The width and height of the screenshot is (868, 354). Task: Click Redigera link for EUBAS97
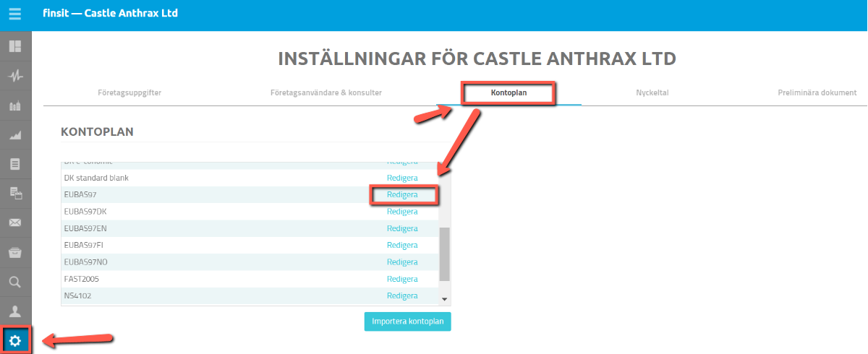coord(402,195)
